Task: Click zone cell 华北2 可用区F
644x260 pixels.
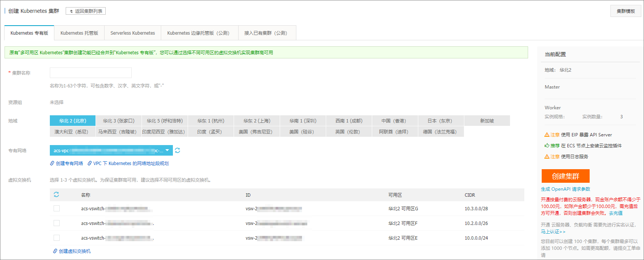Action: click(403, 223)
